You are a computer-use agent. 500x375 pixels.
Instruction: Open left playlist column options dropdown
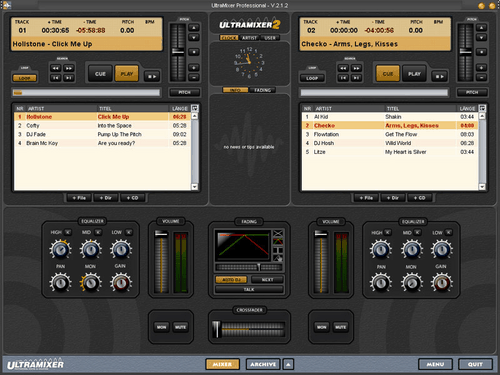pyautogui.click(x=195, y=108)
